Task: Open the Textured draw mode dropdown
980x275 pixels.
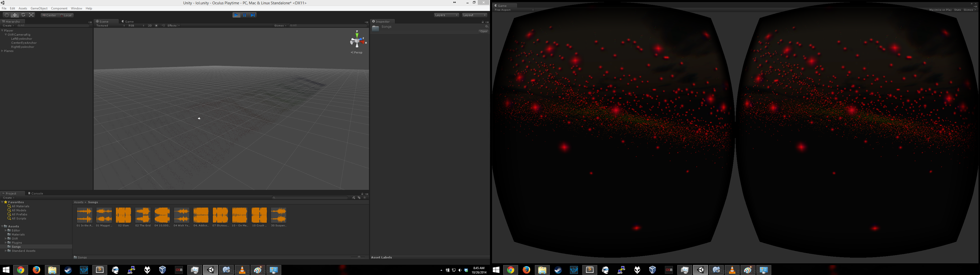Action: pyautogui.click(x=110, y=26)
